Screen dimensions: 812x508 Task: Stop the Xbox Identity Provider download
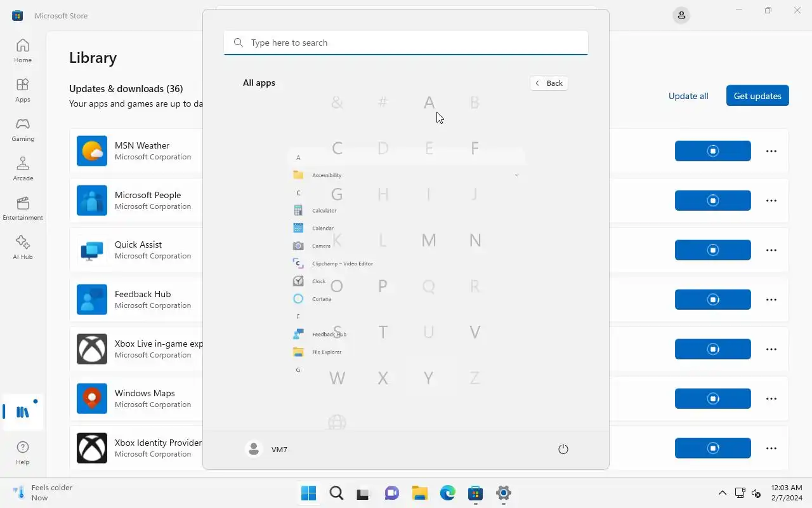pyautogui.click(x=713, y=448)
